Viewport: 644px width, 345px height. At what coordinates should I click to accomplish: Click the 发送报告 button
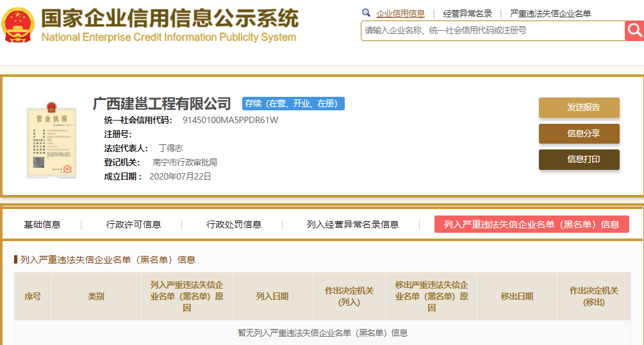579,107
